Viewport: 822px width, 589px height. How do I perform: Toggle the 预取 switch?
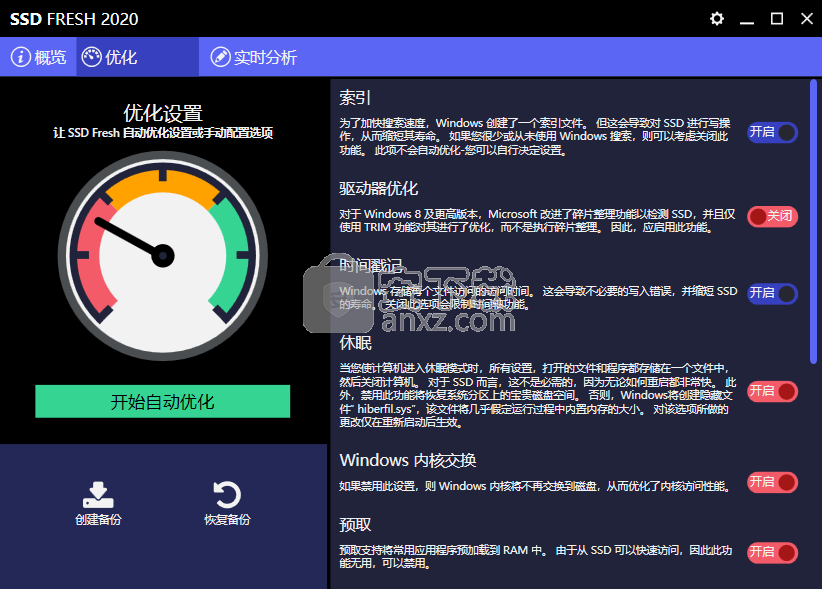(772, 552)
